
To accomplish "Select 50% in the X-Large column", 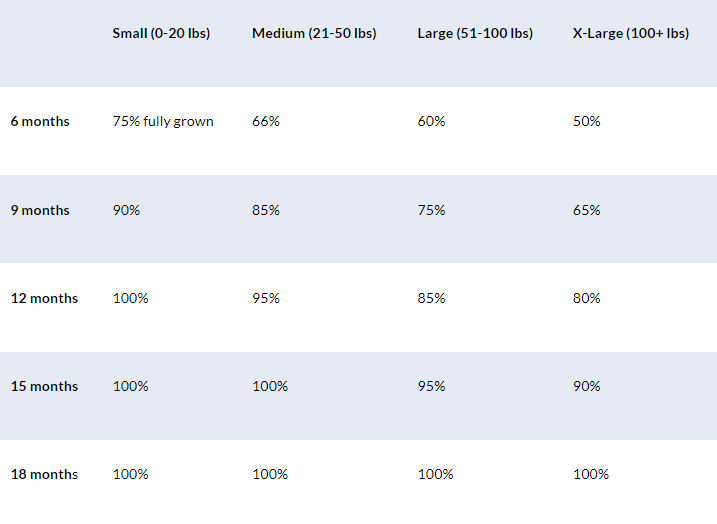I will 587,122.
